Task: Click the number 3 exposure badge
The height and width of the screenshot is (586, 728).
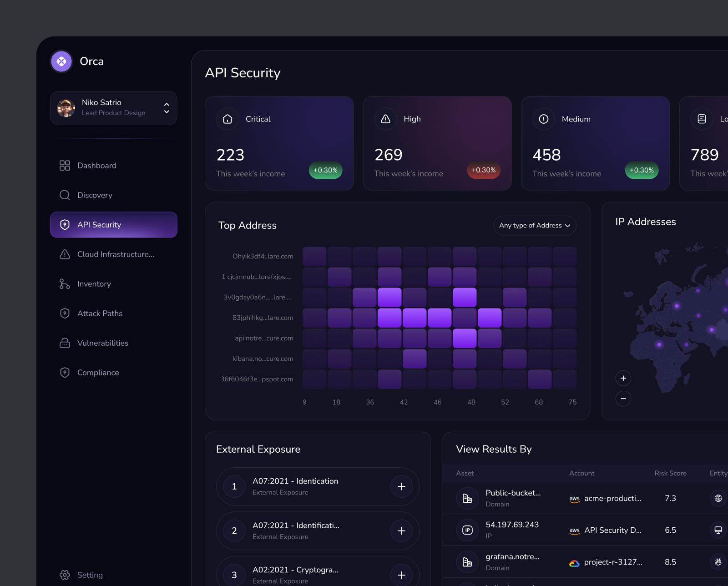Action: (234, 575)
